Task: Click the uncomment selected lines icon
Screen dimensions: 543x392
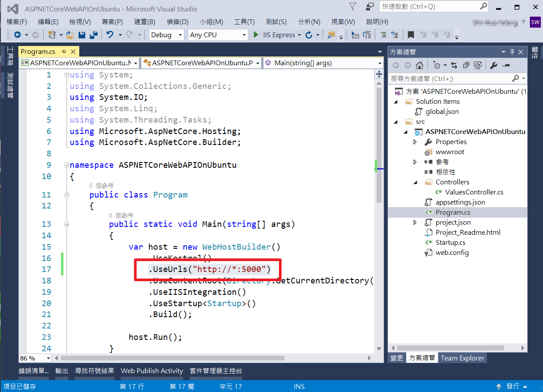Action: click(395, 35)
